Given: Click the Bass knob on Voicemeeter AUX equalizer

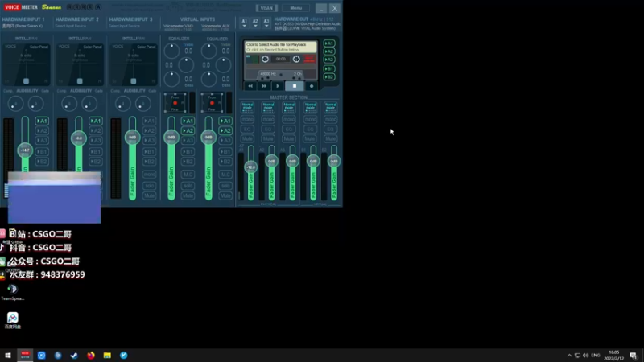Looking at the screenshot, I should coord(208,79).
